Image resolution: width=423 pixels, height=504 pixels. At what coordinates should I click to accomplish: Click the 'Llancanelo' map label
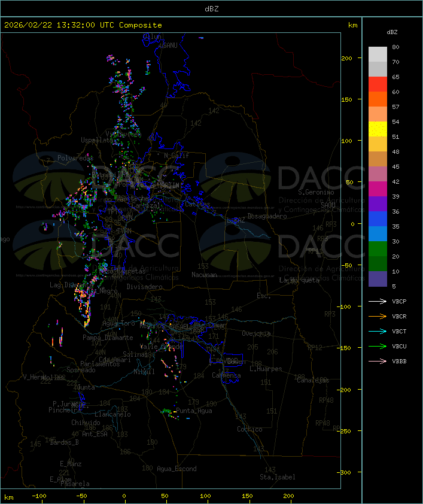click(112, 414)
